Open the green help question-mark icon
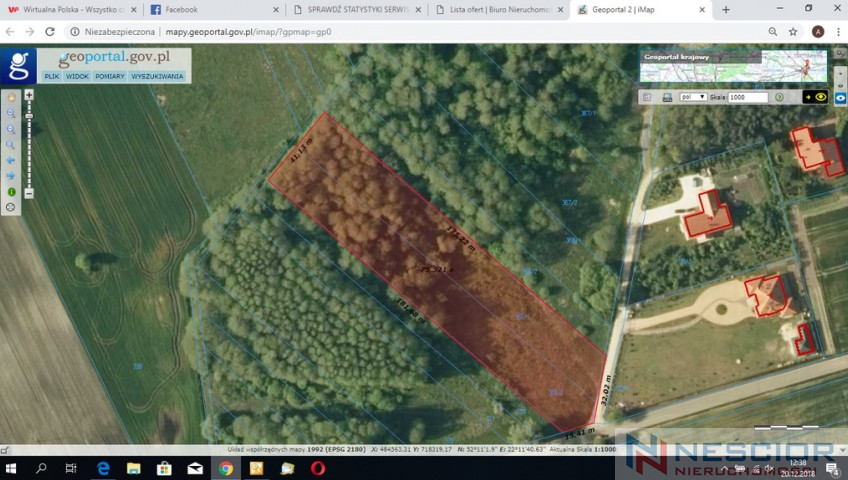848x480 pixels. pos(779,97)
